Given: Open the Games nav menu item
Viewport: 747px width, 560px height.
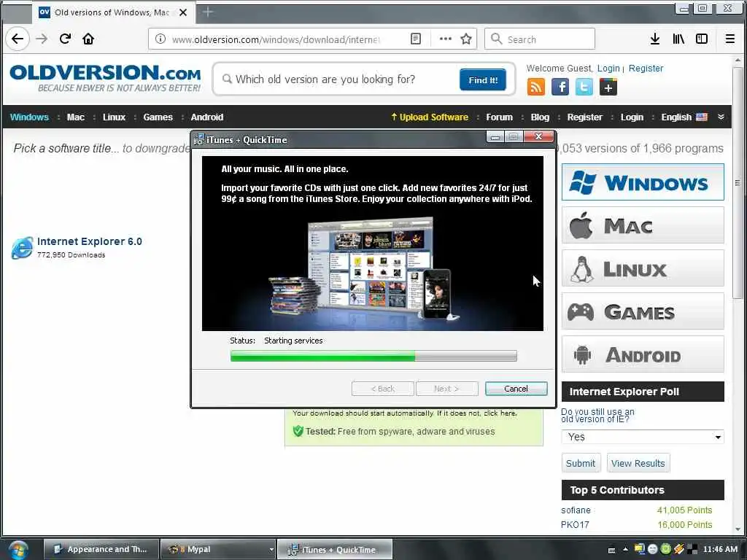Looking at the screenshot, I should coord(158,117).
